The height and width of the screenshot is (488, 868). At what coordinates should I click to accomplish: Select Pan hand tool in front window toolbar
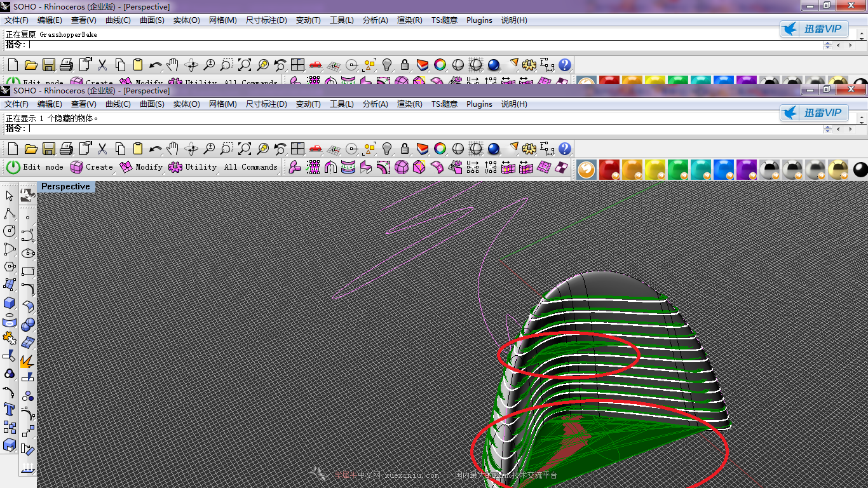tap(173, 149)
